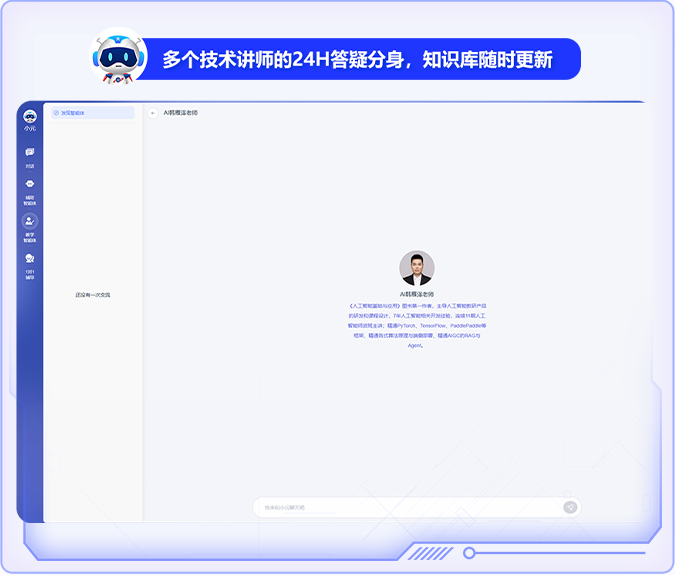Open the 辅助智能体 assistant agents section
Viewport: 675px width, 575px height.
click(x=30, y=185)
